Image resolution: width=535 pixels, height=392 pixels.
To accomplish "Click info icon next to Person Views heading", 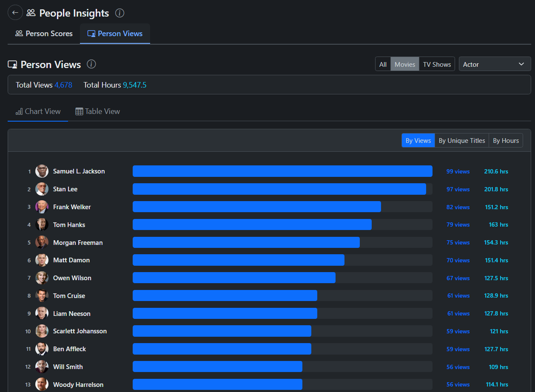I will pyautogui.click(x=91, y=64).
